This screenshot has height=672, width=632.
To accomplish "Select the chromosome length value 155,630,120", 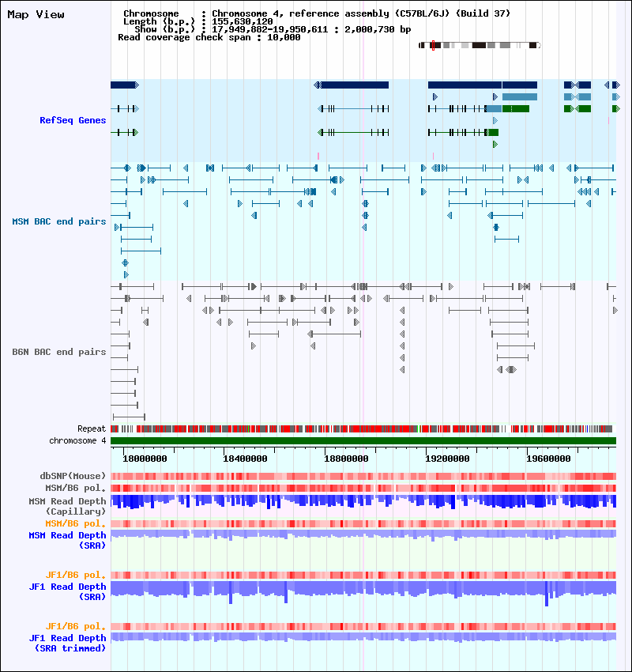I will [x=243, y=21].
